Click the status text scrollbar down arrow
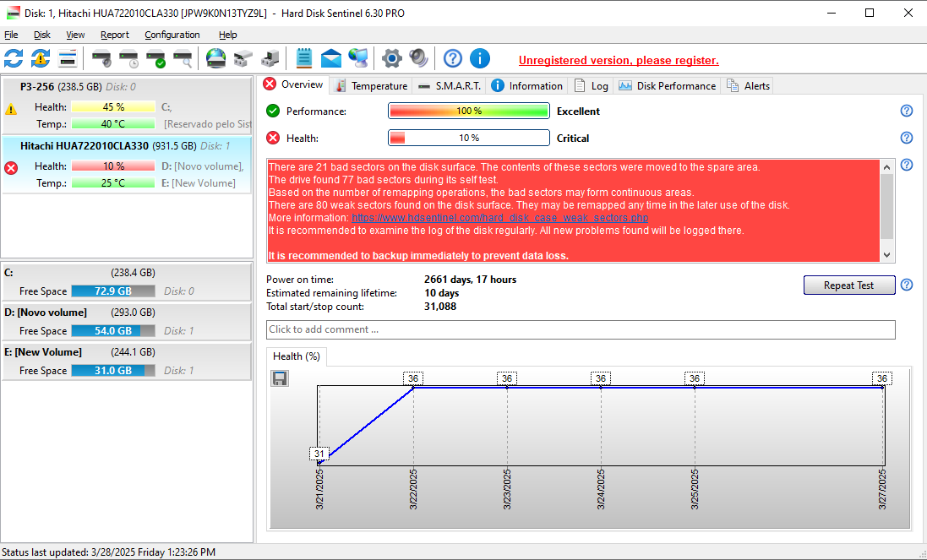927x560 pixels. click(886, 254)
